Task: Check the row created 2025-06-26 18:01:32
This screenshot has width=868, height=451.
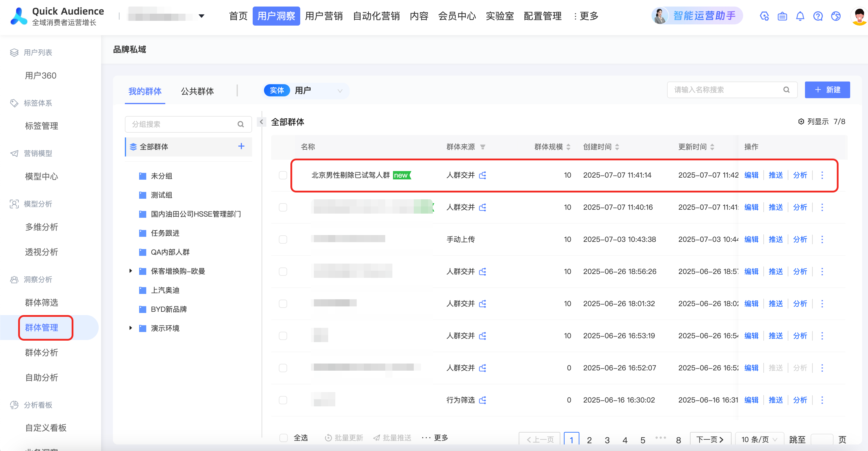Action: [283, 303]
